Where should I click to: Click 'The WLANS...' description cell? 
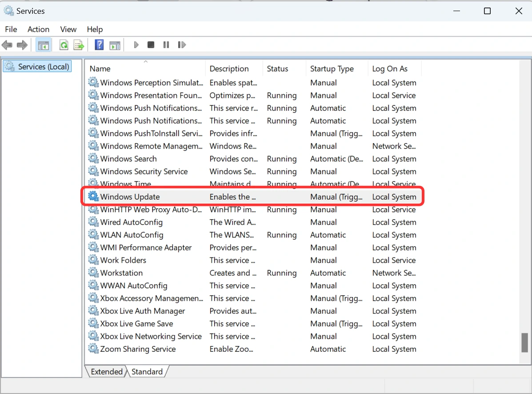(x=232, y=235)
